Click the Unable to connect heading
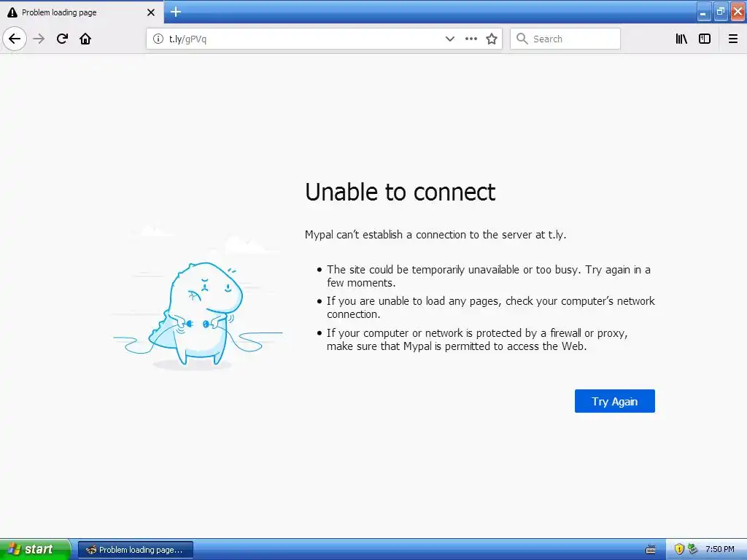This screenshot has width=747, height=560. pyautogui.click(x=400, y=192)
